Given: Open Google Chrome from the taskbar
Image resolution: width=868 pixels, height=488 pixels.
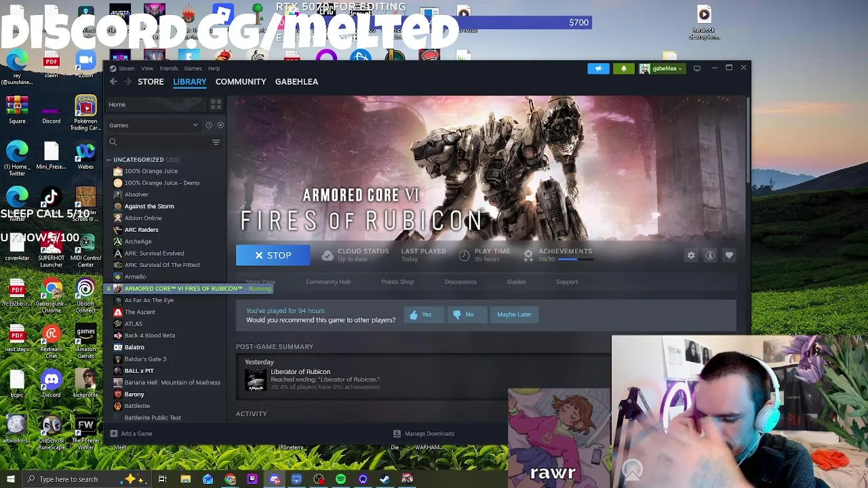Looking at the screenshot, I should (x=230, y=479).
